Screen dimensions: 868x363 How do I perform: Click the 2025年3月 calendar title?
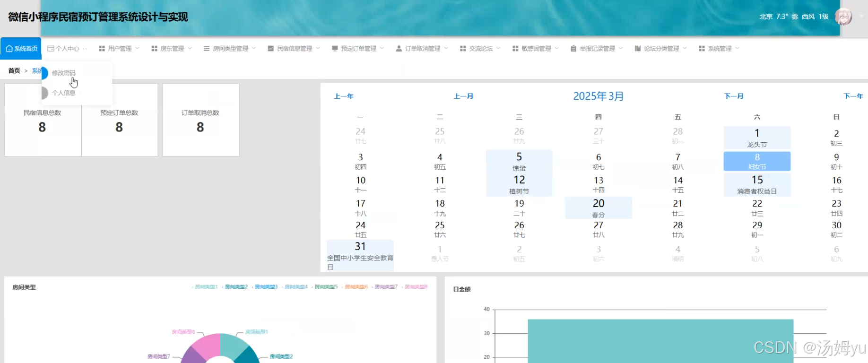(598, 96)
